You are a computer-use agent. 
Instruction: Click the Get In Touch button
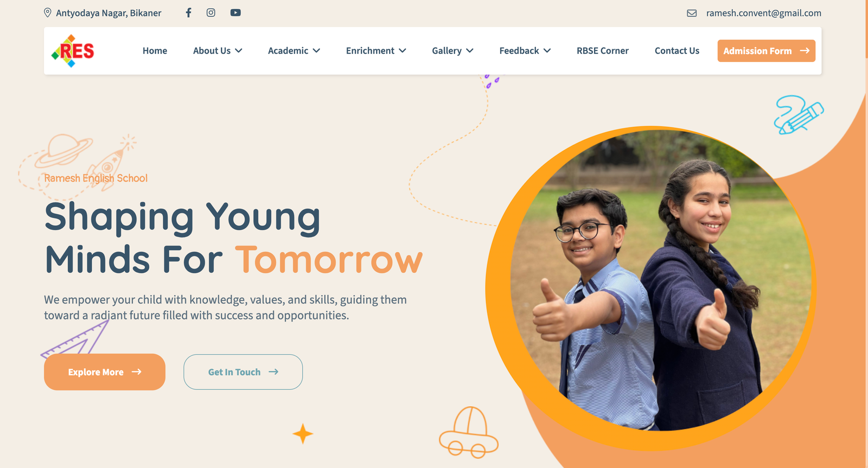[x=243, y=372]
